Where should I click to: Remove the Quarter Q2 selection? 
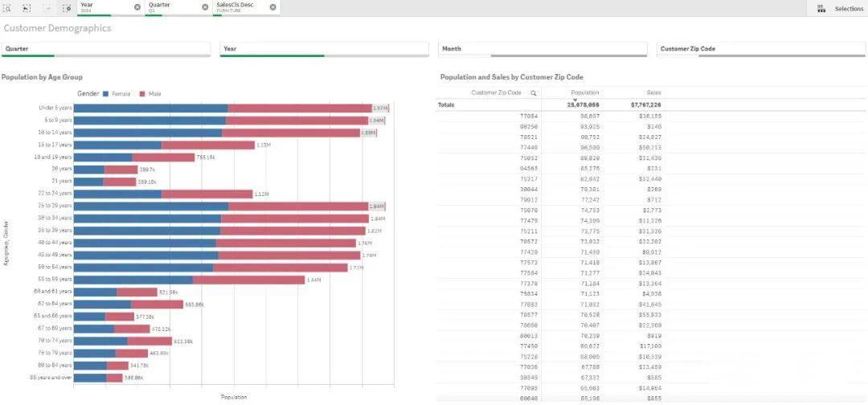(x=205, y=7)
